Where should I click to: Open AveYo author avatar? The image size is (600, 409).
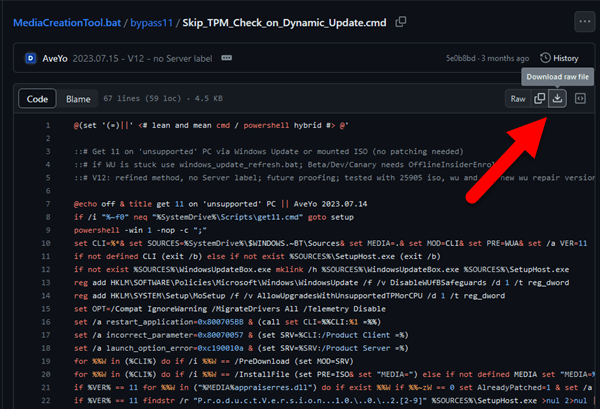coord(31,58)
